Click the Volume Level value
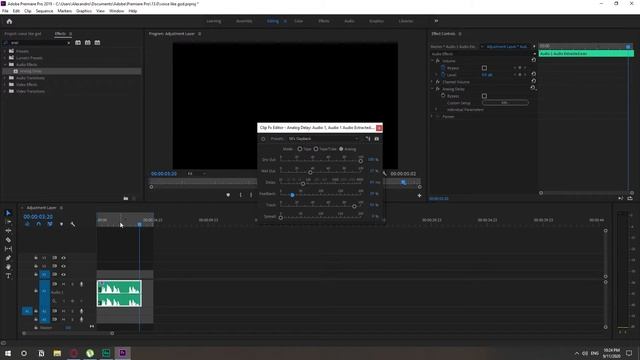Image resolution: width=640 pixels, height=360 pixels. click(487, 75)
